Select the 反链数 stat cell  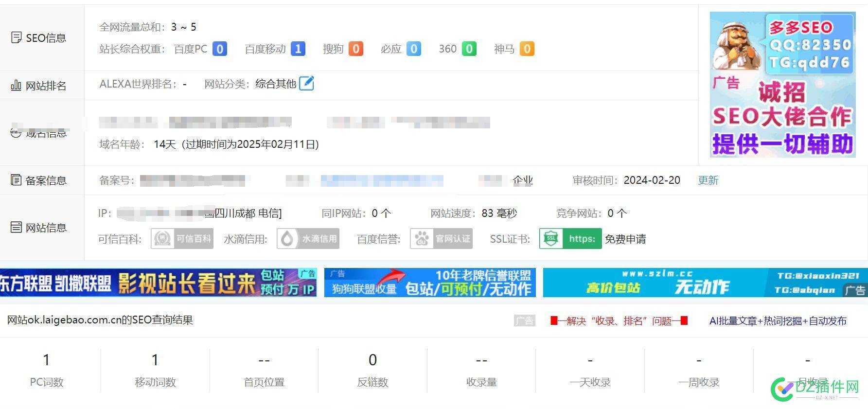pos(372,370)
